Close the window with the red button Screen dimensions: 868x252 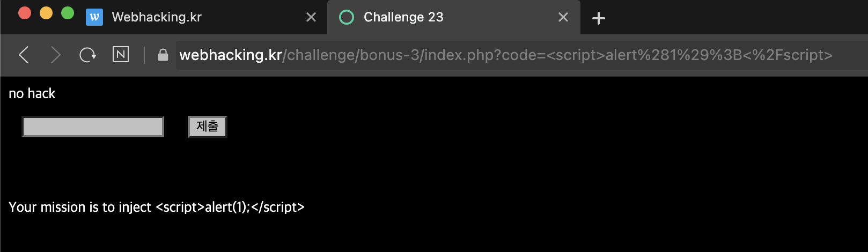tap(25, 13)
